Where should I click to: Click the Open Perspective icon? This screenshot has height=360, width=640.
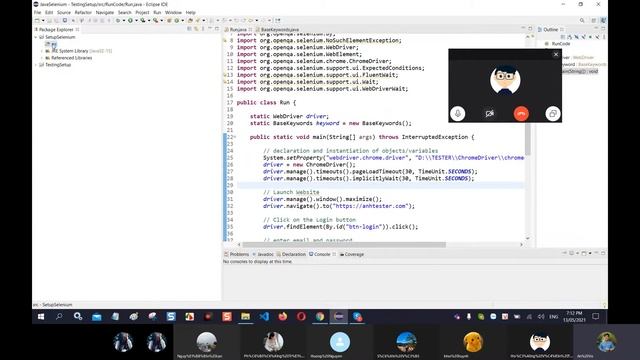click(594, 20)
